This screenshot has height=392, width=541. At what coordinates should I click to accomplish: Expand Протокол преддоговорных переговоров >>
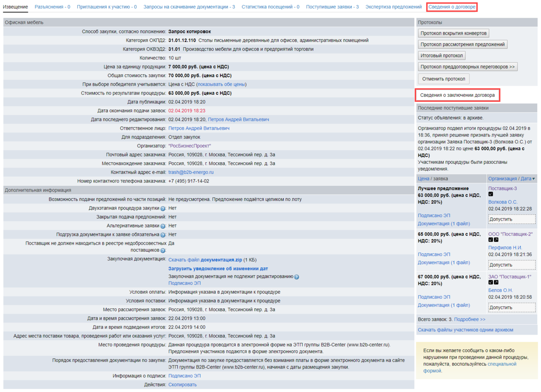coord(468,67)
